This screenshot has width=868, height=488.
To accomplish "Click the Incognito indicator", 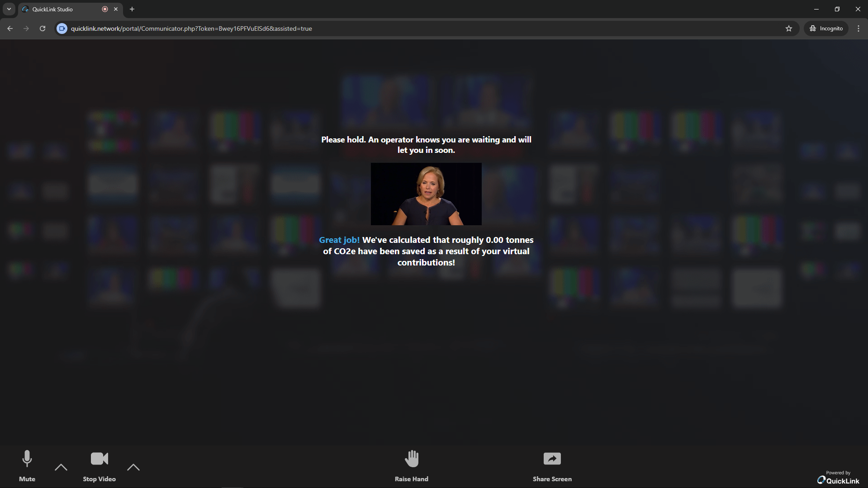I will [826, 28].
